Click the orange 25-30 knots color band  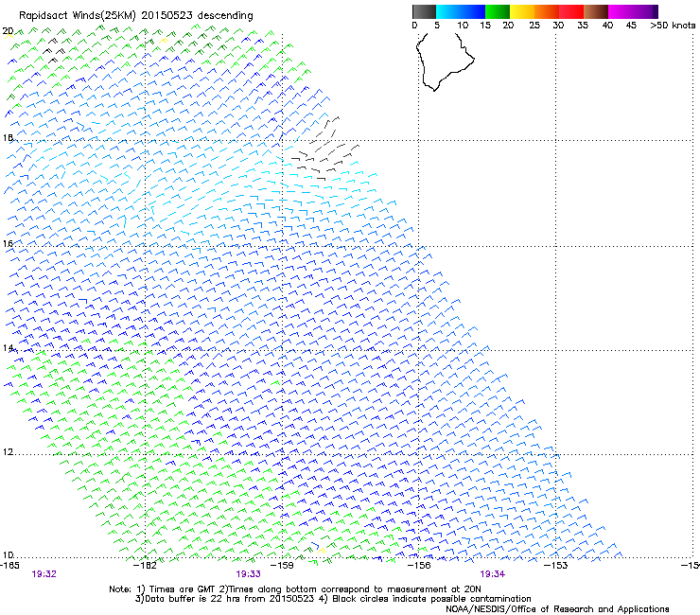pyautogui.click(x=547, y=11)
